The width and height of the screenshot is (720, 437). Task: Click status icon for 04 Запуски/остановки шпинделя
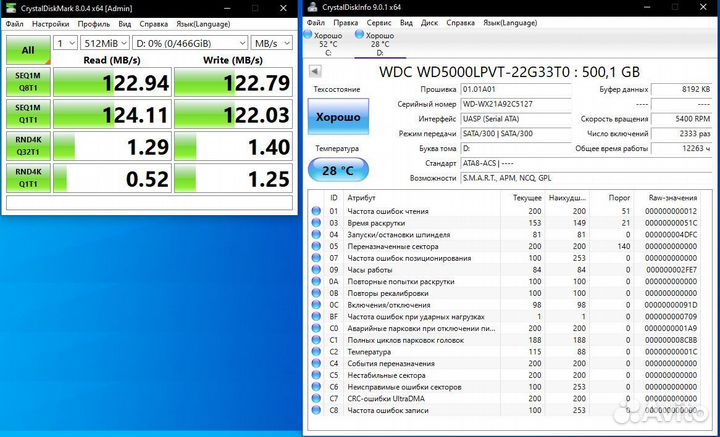click(316, 235)
